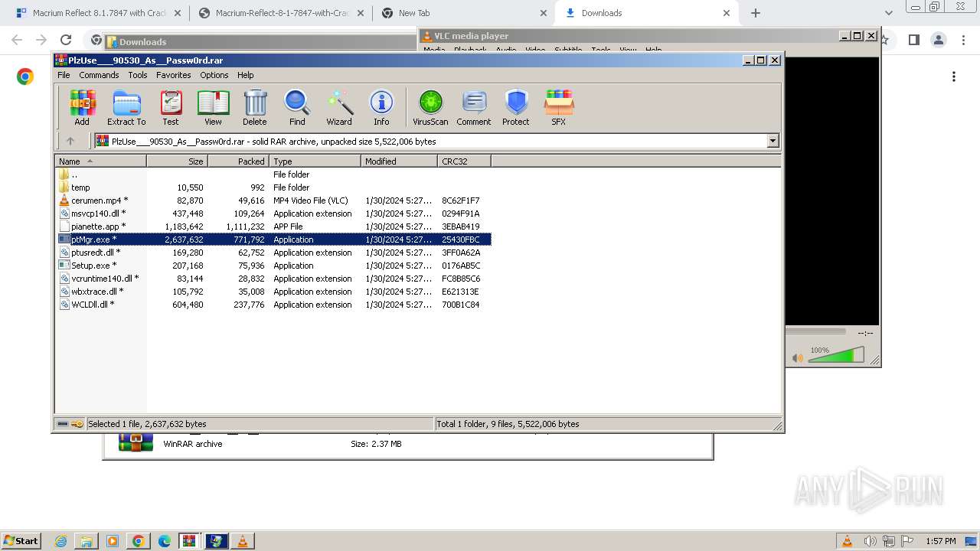This screenshot has width=980, height=551.
Task: Click the system tray volume icon
Action: 870,541
